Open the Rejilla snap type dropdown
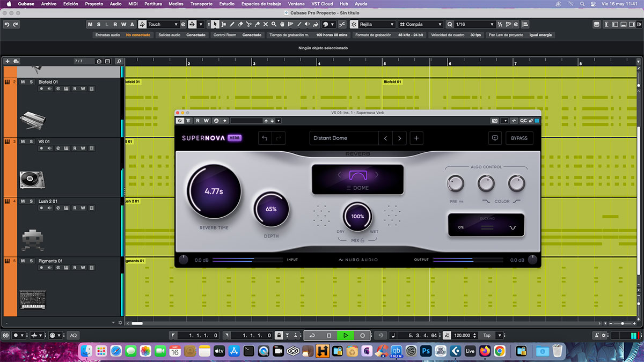This screenshot has width=644, height=362. 377,24
